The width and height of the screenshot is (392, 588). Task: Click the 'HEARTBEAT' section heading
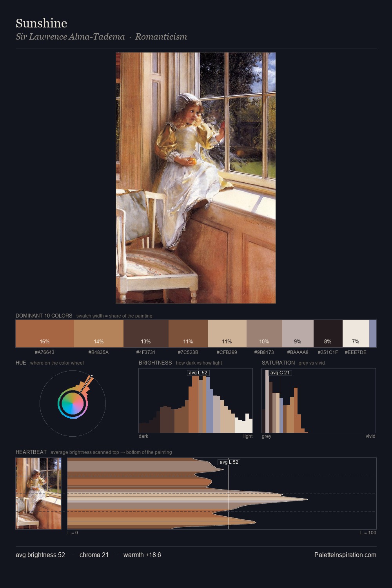31,452
